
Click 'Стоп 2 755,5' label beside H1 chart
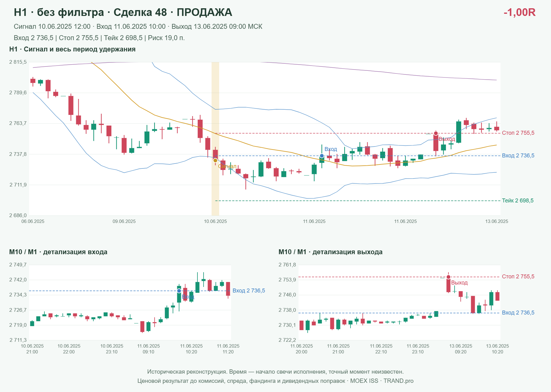coord(518,133)
